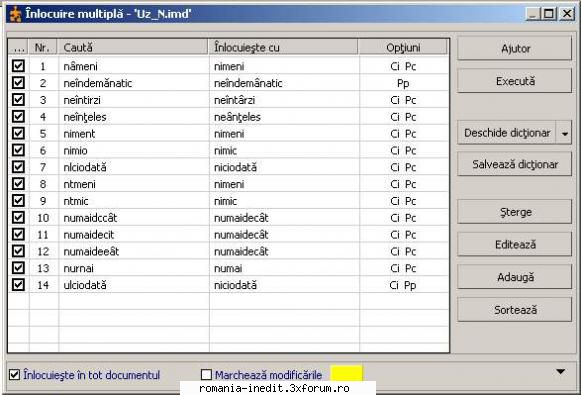Uncheck the checkbox for row 9 ntmic
Viewport: 581px width, 395px height.
click(x=18, y=200)
